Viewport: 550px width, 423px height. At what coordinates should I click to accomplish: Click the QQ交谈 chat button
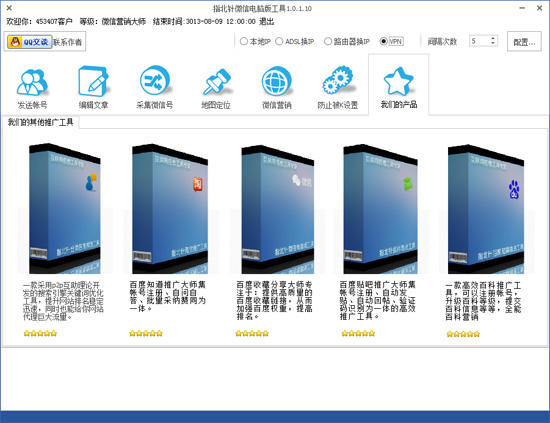point(30,42)
